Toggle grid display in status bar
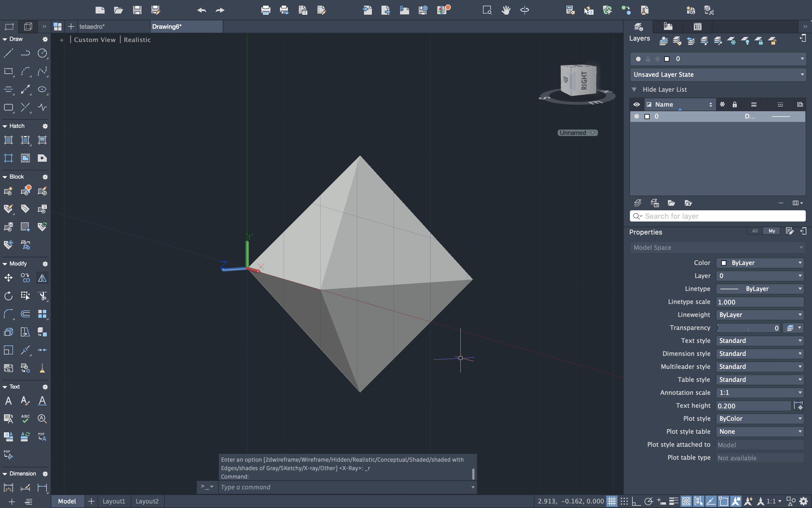 click(612, 501)
